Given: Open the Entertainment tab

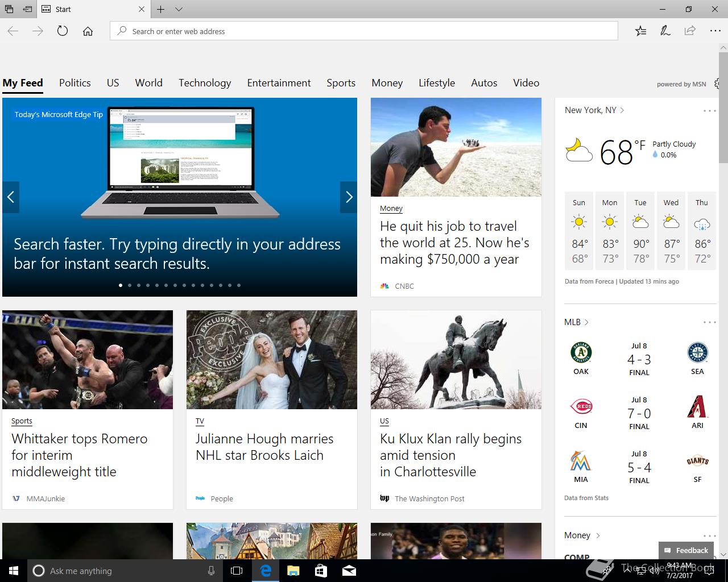Looking at the screenshot, I should [x=279, y=83].
